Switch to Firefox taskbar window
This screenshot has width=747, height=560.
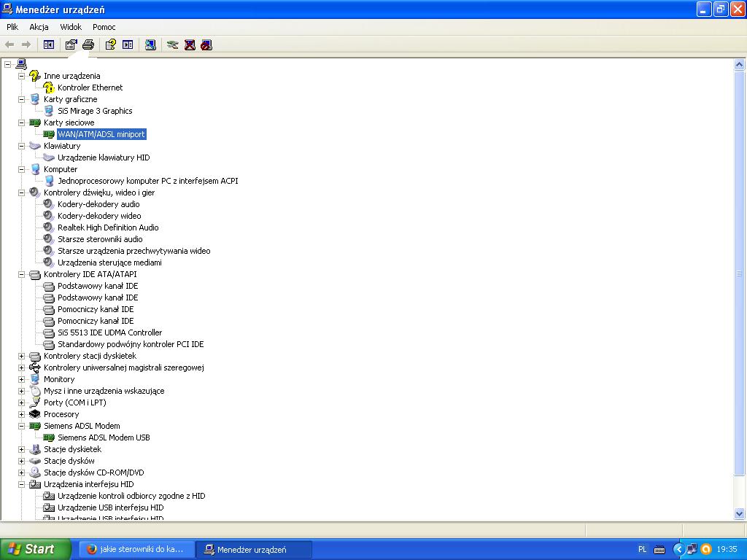(x=136, y=549)
